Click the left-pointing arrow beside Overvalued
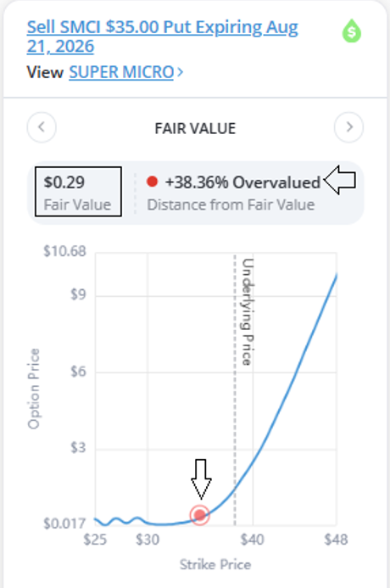Viewport: 390px width, 588px height. (340, 180)
